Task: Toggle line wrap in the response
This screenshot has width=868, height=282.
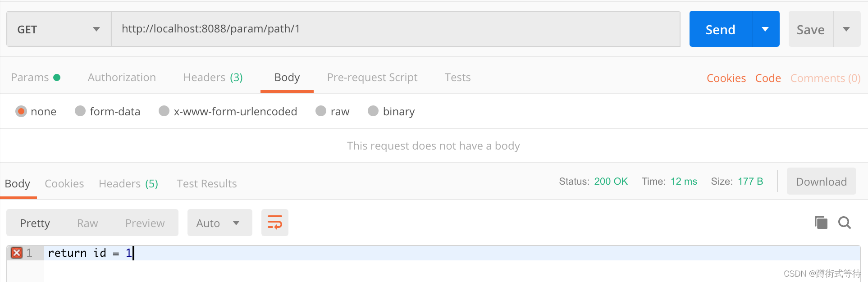Action: point(274,223)
